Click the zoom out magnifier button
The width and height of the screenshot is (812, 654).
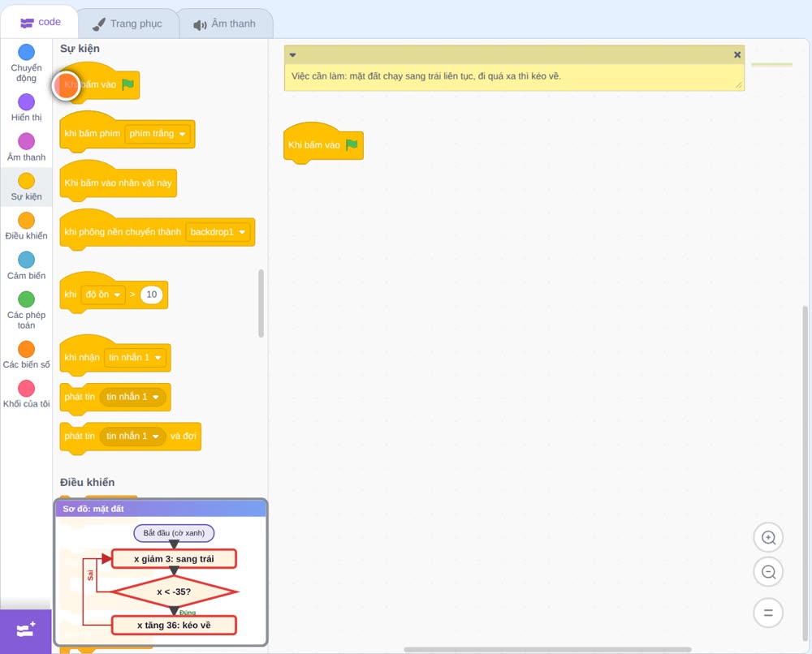[x=768, y=572]
